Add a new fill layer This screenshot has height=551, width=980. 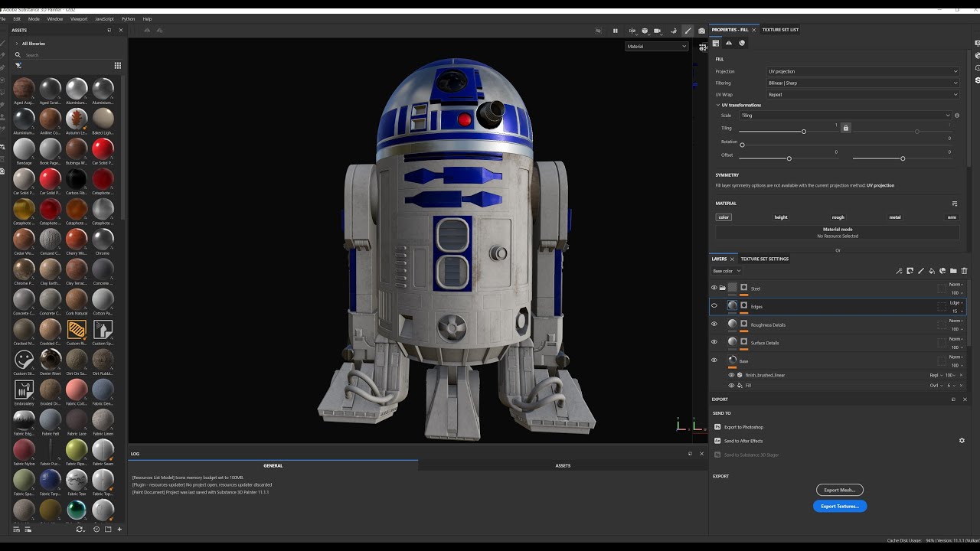pos(931,271)
